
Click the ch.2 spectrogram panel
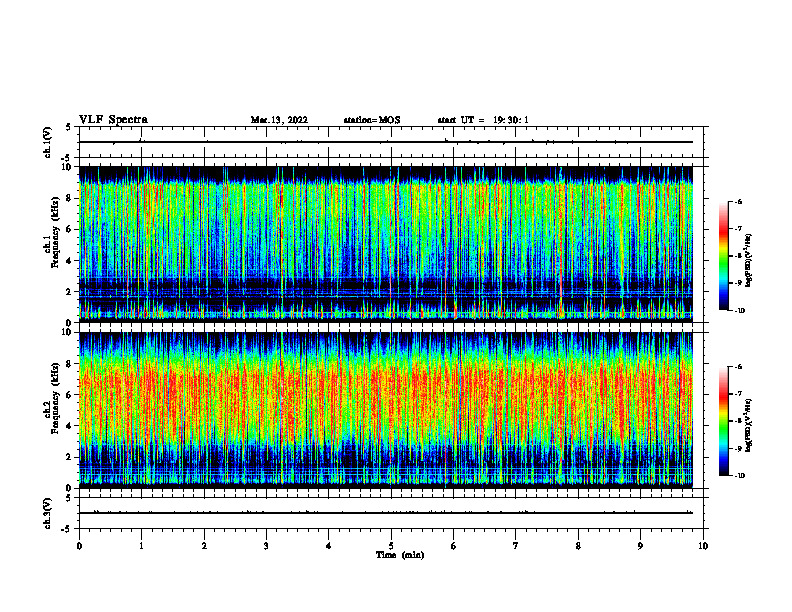point(386,410)
